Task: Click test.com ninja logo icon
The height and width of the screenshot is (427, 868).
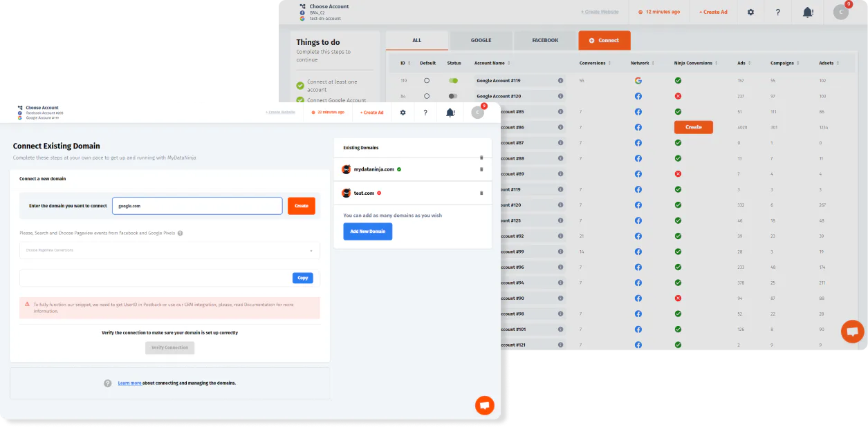Action: pyautogui.click(x=347, y=193)
